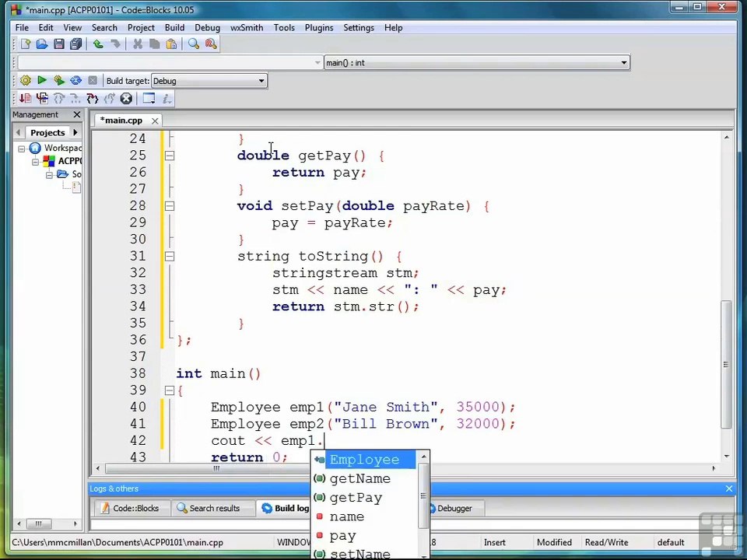This screenshot has height=560, width=747.
Task: Open the scope combo box left of main()
Action: [x=170, y=63]
